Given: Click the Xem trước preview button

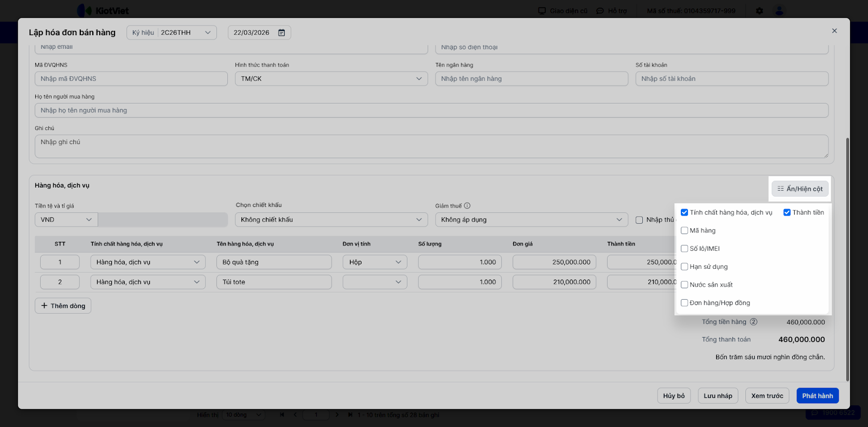Looking at the screenshot, I should 767,396.
